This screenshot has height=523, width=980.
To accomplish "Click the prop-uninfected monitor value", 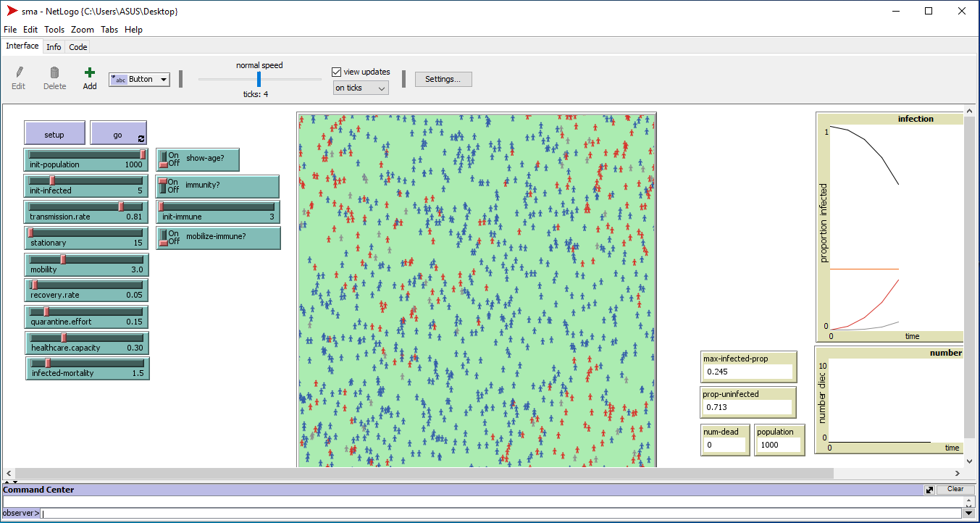I will (747, 407).
